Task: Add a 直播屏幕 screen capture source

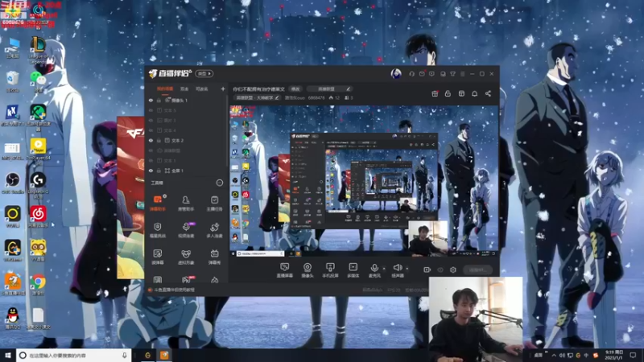Action: click(x=284, y=270)
